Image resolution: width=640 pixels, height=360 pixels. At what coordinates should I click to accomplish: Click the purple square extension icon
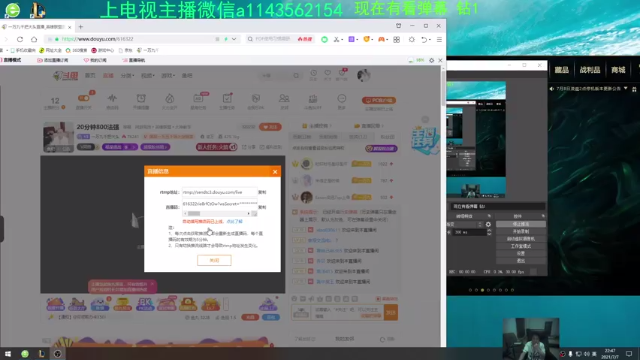point(351,39)
